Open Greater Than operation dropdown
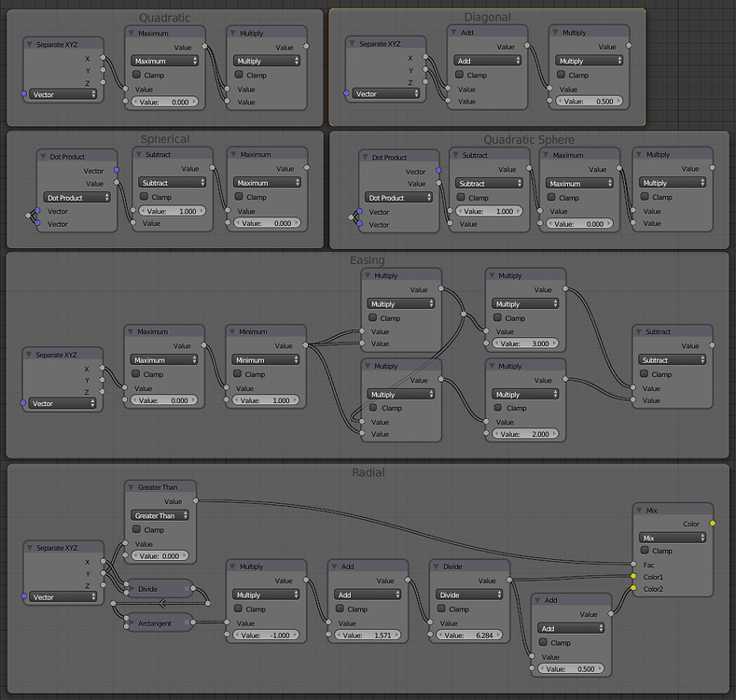This screenshot has width=736, height=700. tap(160, 515)
